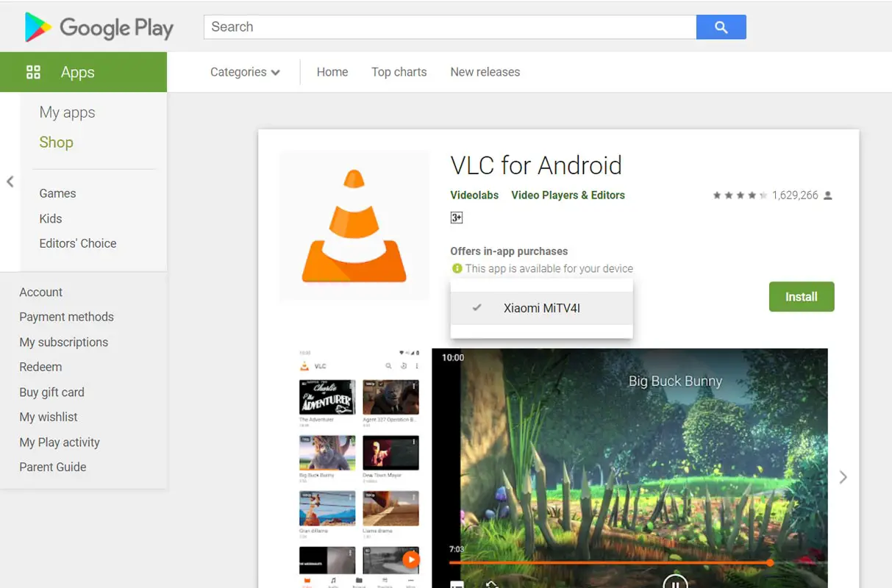Click the person icon beside 1,629,266
892x588 pixels.
828,196
